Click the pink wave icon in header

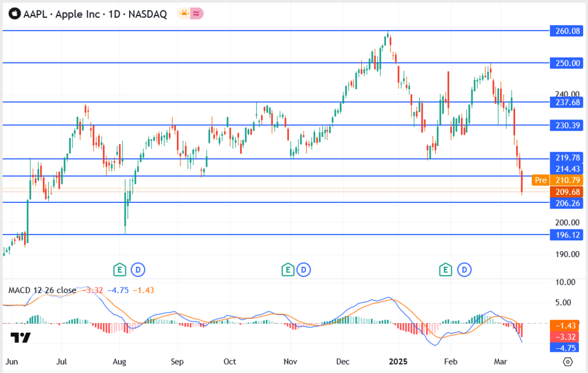click(197, 14)
